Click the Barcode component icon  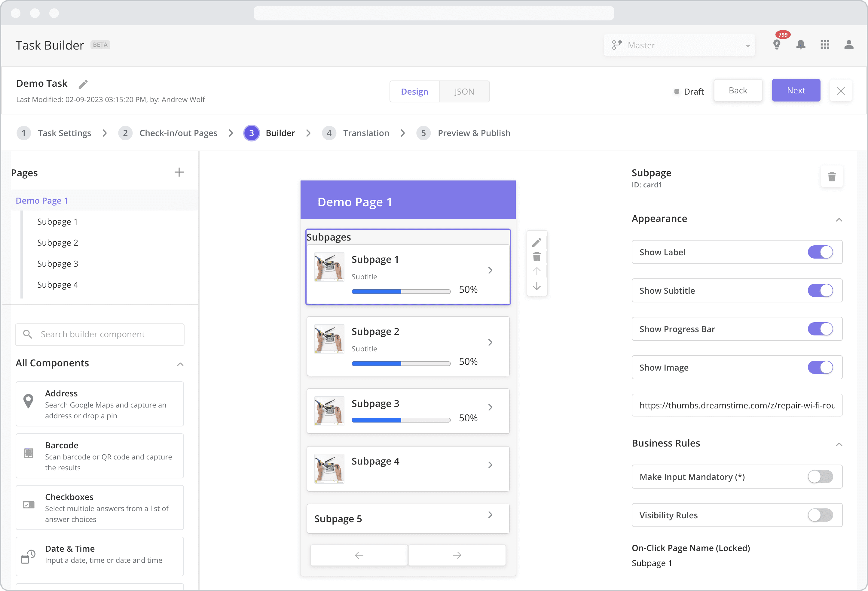(28, 453)
